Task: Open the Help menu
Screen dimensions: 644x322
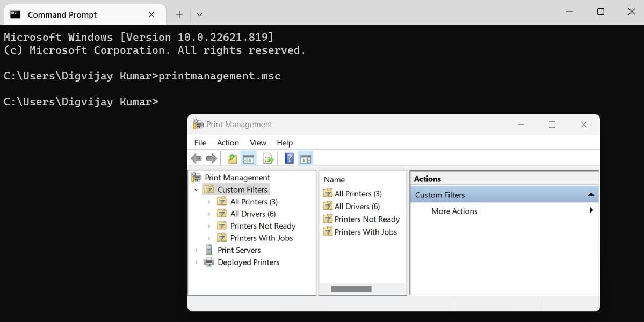Action: [285, 143]
